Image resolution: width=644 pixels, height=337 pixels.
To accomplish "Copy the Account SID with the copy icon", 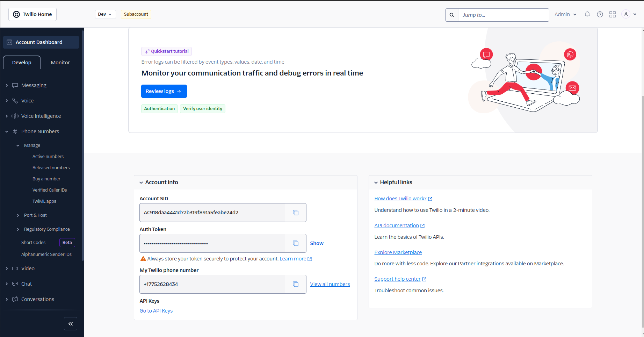I will [x=296, y=213].
